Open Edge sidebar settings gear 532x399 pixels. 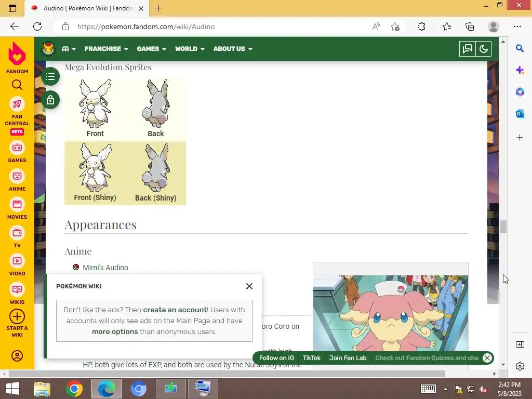pyautogui.click(x=520, y=366)
